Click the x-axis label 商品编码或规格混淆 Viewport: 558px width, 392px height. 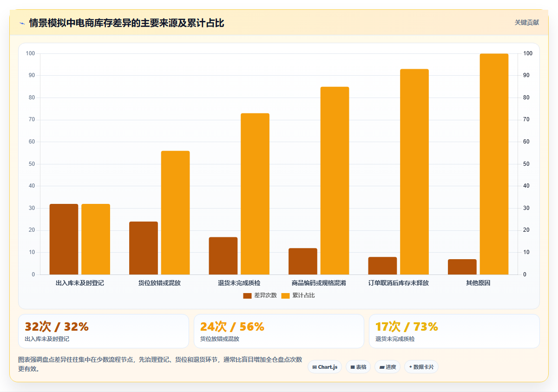[319, 283]
